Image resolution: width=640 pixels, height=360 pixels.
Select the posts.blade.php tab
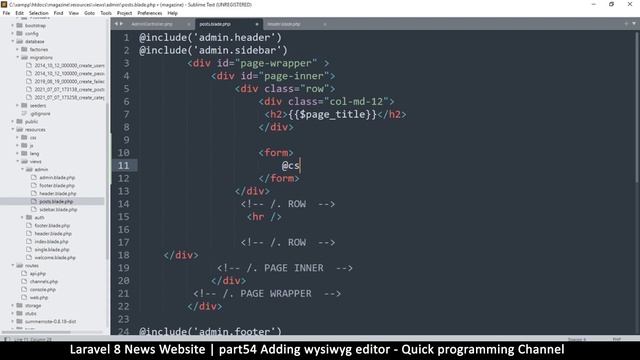(x=215, y=24)
